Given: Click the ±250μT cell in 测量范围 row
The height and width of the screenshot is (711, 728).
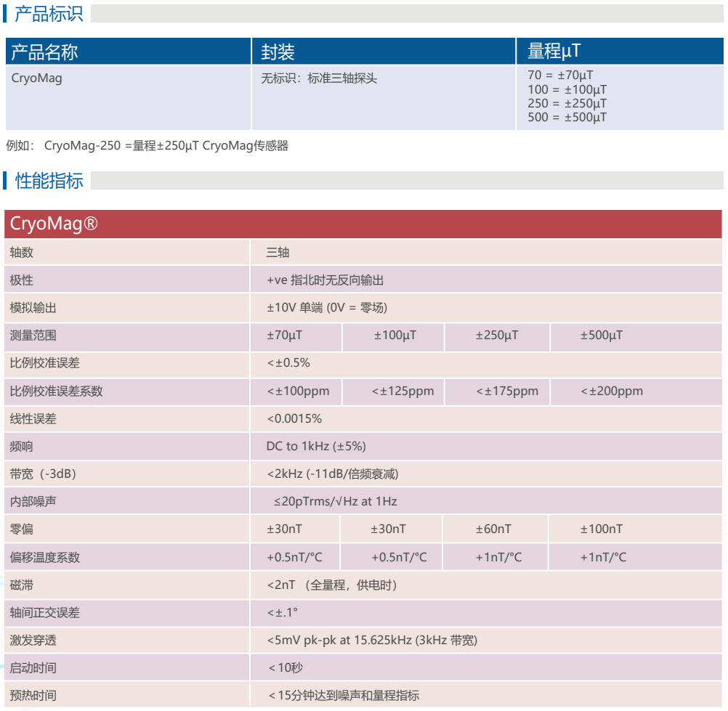Looking at the screenshot, I should (497, 336).
